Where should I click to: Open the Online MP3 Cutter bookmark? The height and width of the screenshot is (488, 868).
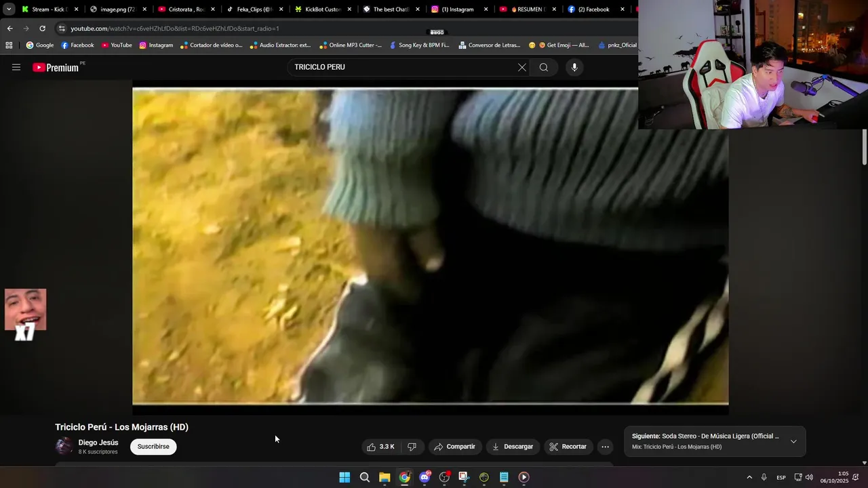click(351, 45)
